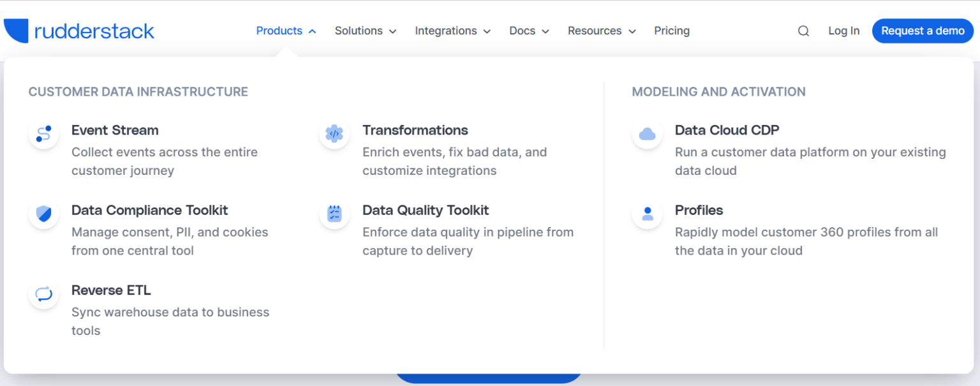This screenshot has height=386, width=980.
Task: Open the Event Stream product title link
Action: pos(115,130)
